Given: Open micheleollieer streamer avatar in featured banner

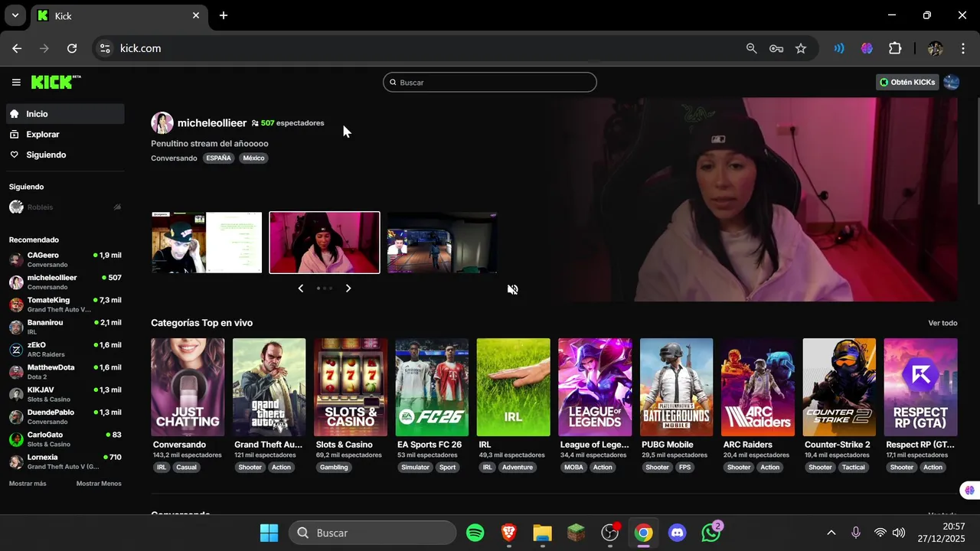Looking at the screenshot, I should pyautogui.click(x=162, y=122).
